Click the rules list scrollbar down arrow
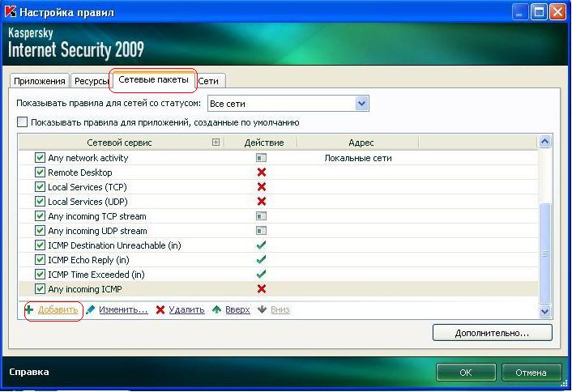The height and width of the screenshot is (392, 572). coord(544,311)
